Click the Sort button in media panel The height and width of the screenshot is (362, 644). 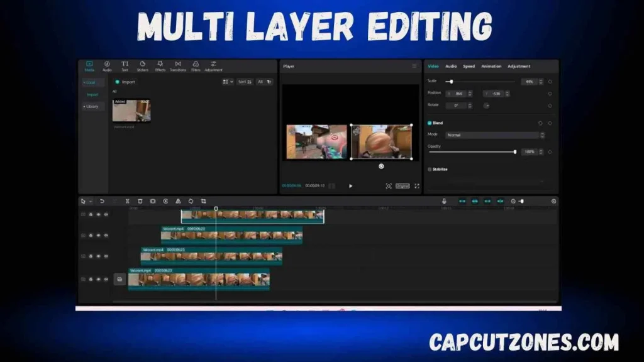[245, 82]
